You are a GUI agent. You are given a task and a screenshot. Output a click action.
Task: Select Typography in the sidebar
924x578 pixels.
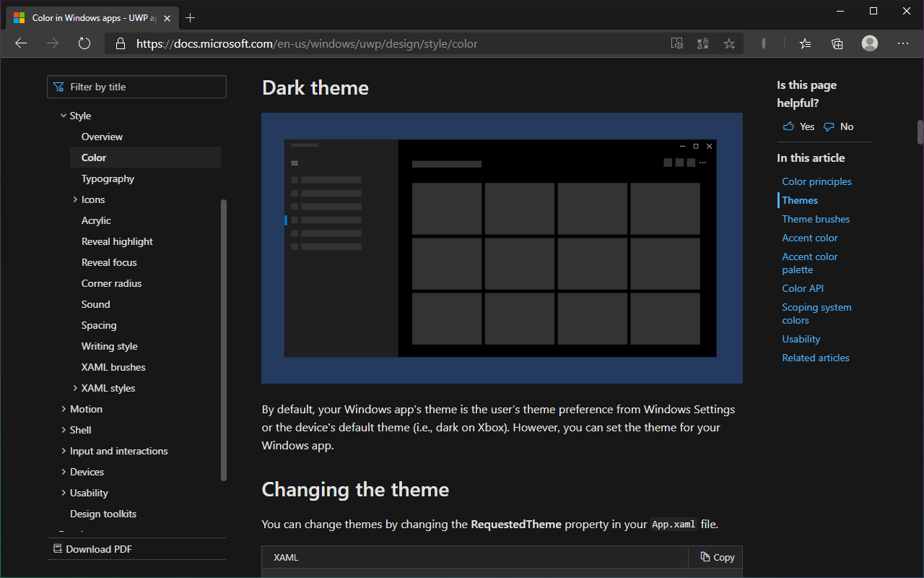[x=108, y=178]
